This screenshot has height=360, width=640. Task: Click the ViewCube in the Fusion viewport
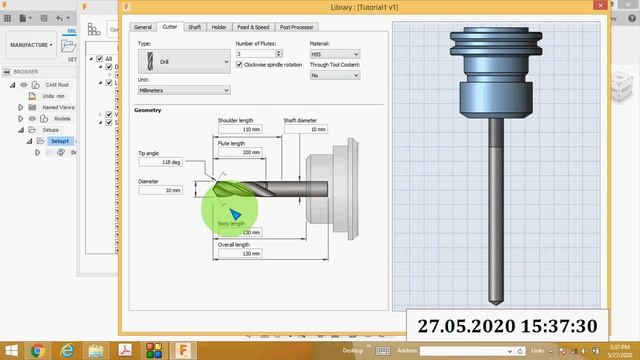click(x=623, y=86)
